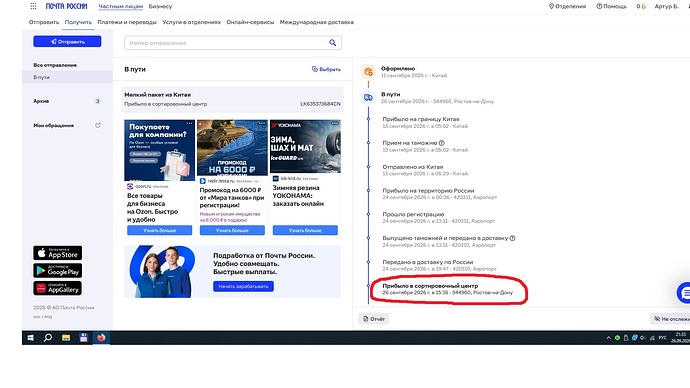This screenshot has width=690, height=388.
Task: Click the copy icon next to Выбрать
Action: [x=315, y=69]
